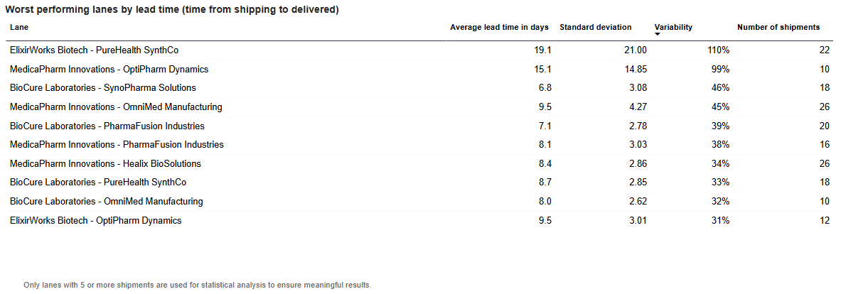Select ElixirWorks Biotech - OptiPharm Dynamics lane

[x=96, y=220]
